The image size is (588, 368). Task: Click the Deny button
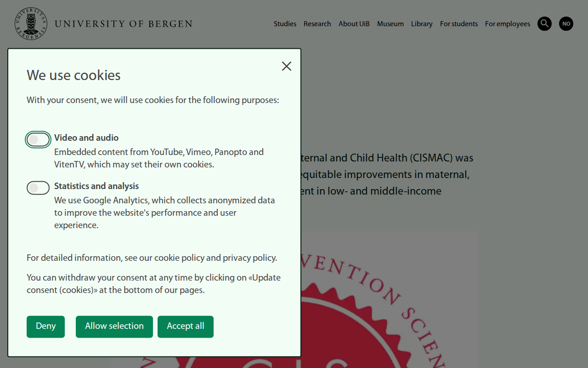click(45, 326)
